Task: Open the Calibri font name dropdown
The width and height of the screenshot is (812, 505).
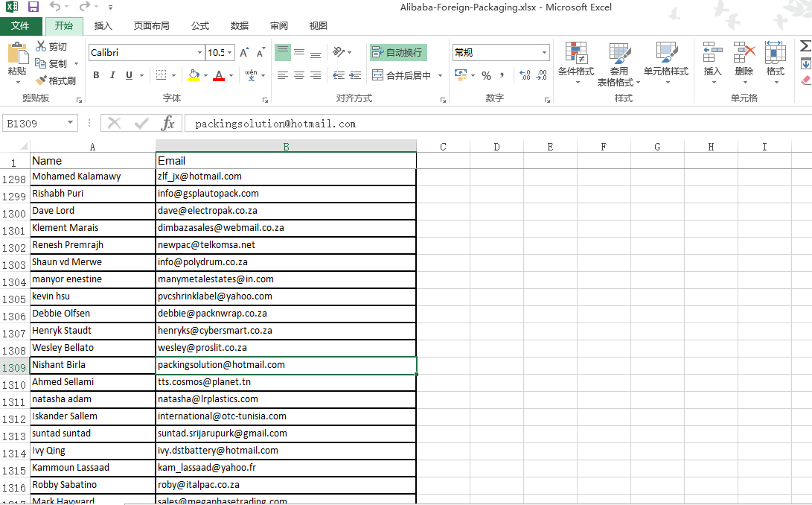Action: [199, 53]
